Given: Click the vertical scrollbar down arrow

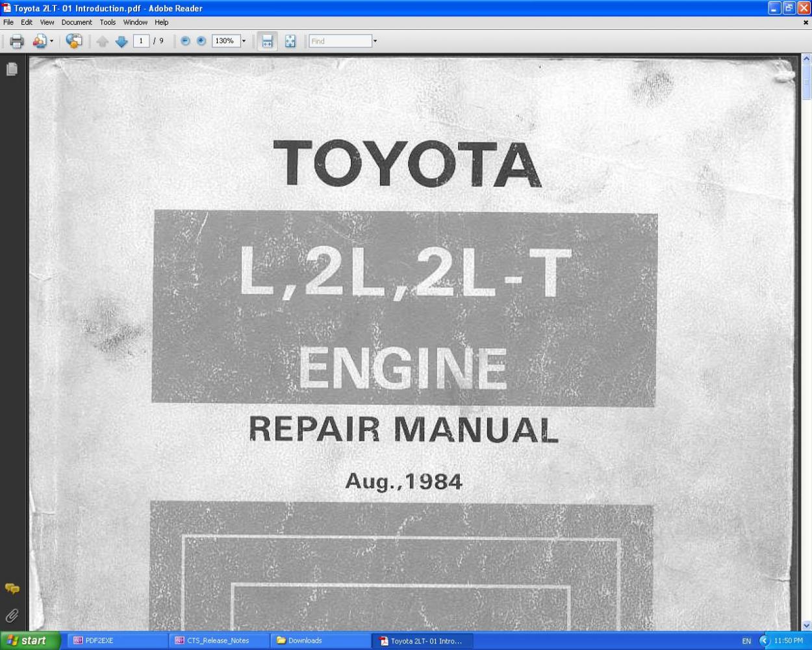Looking at the screenshot, I should (806, 625).
